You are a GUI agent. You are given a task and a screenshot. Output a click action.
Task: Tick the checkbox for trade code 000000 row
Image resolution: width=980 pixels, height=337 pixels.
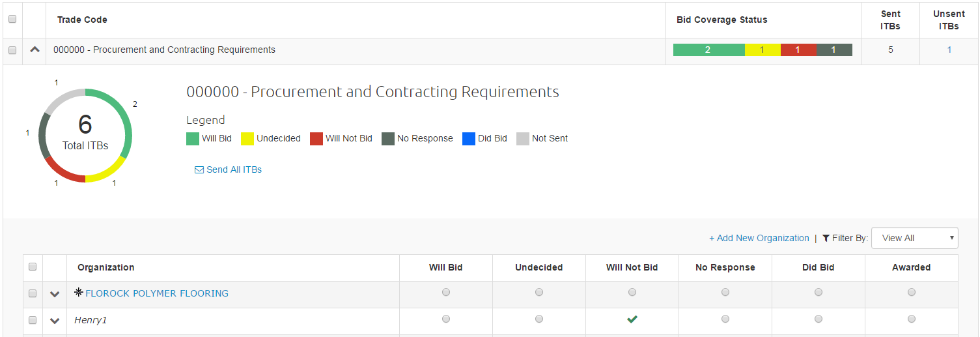(x=12, y=50)
